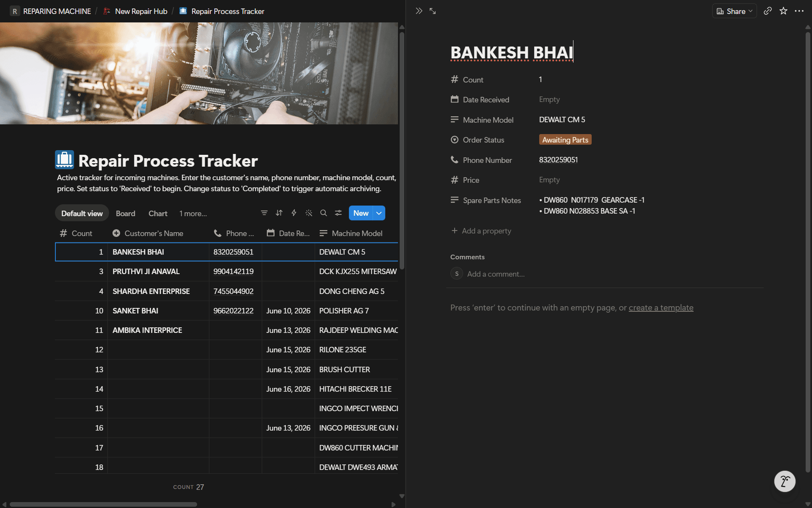Open the SHARDHA ENTERPRISE row
This screenshot has width=812, height=508.
(x=151, y=291)
